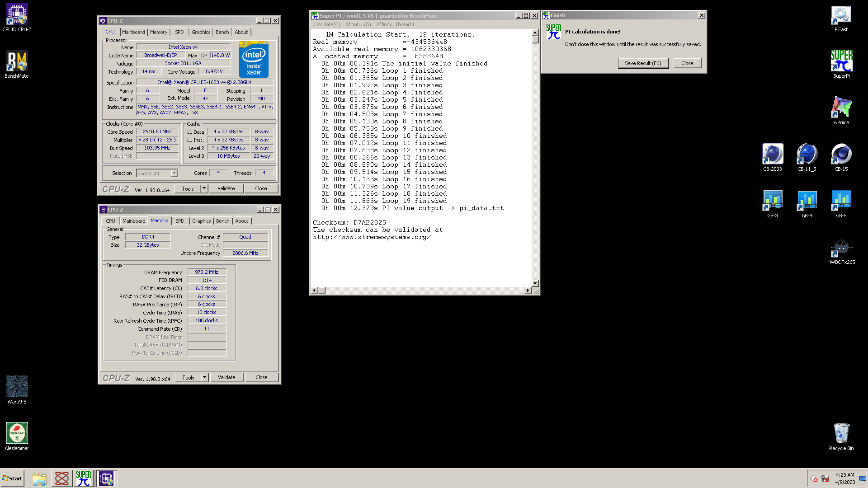
Task: Switch to Graphics tab in upper CPU-Z
Action: click(x=201, y=32)
